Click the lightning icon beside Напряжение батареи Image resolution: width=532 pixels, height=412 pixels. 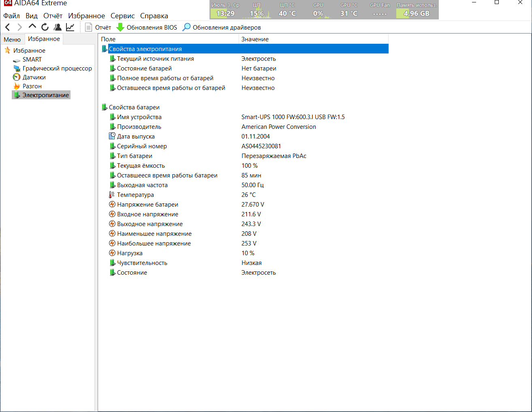point(112,205)
